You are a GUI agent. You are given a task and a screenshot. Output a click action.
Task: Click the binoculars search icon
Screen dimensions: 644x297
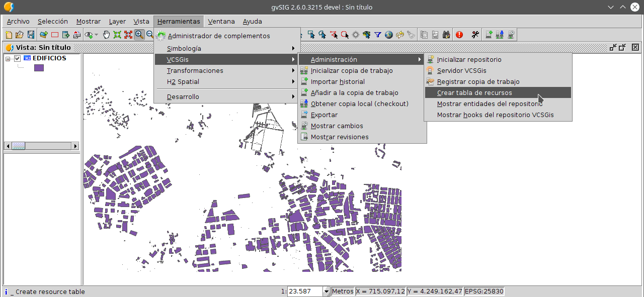click(x=446, y=35)
